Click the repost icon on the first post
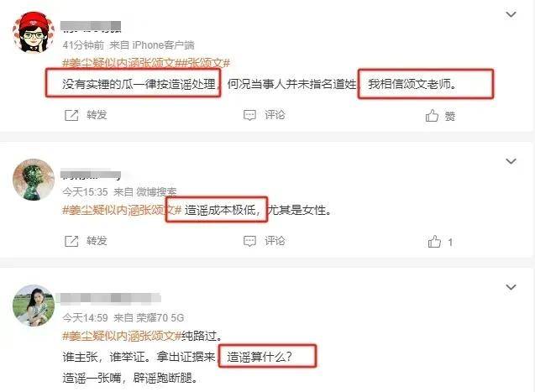 pyautogui.click(x=71, y=115)
